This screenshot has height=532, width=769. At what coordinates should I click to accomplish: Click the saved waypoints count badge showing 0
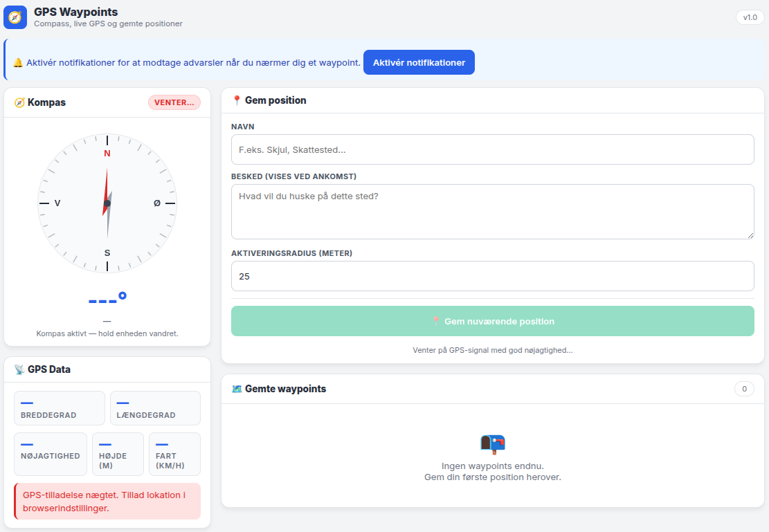[x=744, y=389]
